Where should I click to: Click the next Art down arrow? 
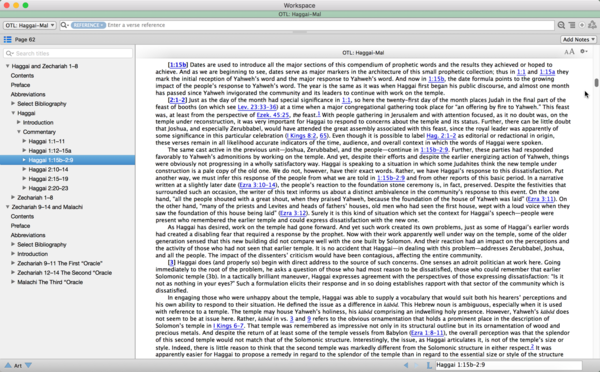click(28, 365)
